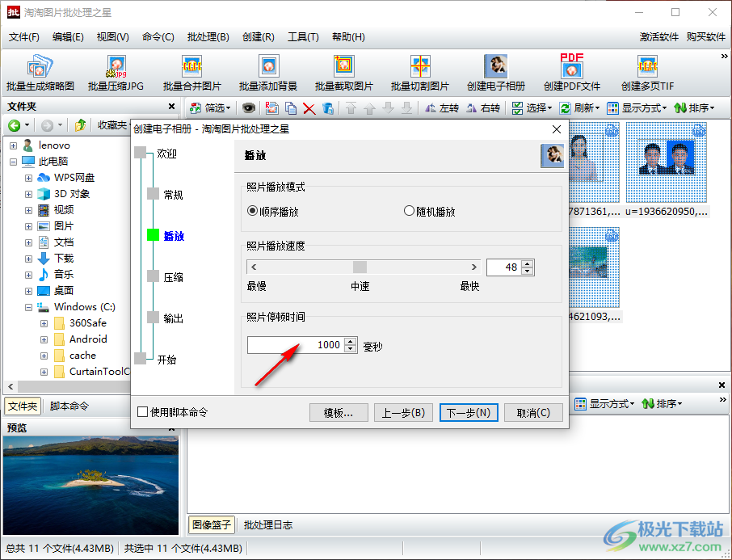The width and height of the screenshot is (732, 560).
Task: Open the 模板 button in the dialog
Action: (339, 412)
